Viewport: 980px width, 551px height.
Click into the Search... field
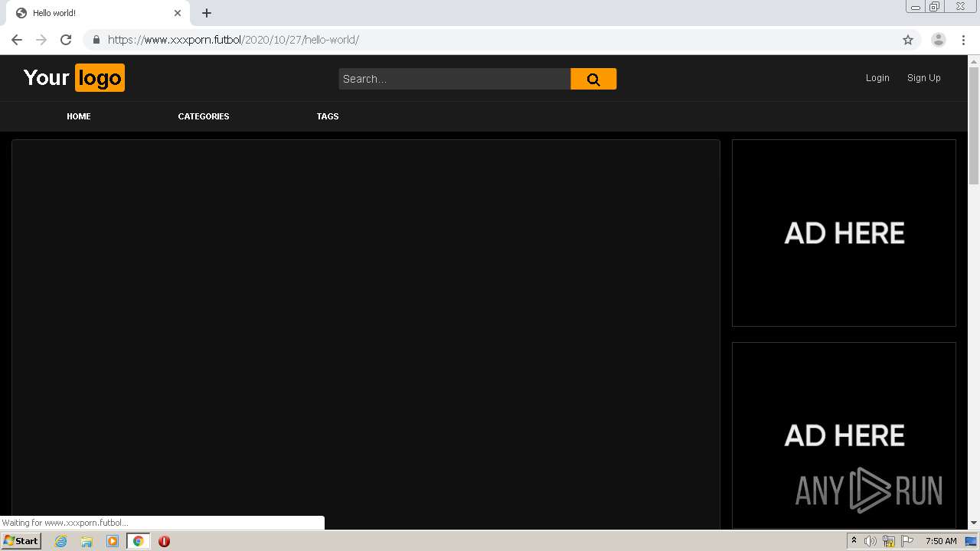click(x=455, y=79)
